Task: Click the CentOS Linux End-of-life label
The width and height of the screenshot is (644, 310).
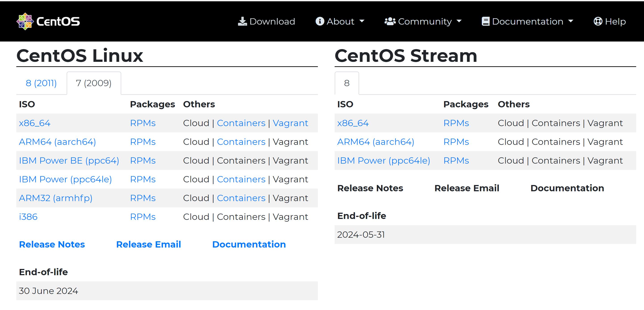Action: (44, 272)
